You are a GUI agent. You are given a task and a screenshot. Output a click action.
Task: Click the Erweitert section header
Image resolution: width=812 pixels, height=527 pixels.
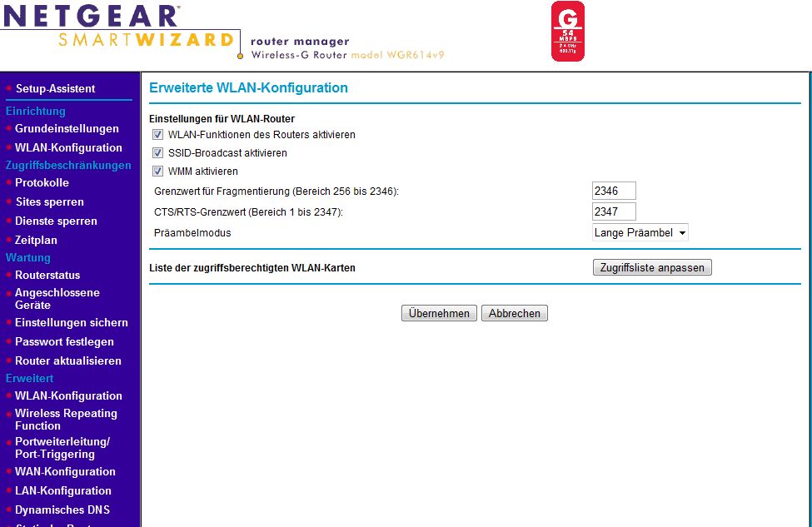tap(29, 378)
